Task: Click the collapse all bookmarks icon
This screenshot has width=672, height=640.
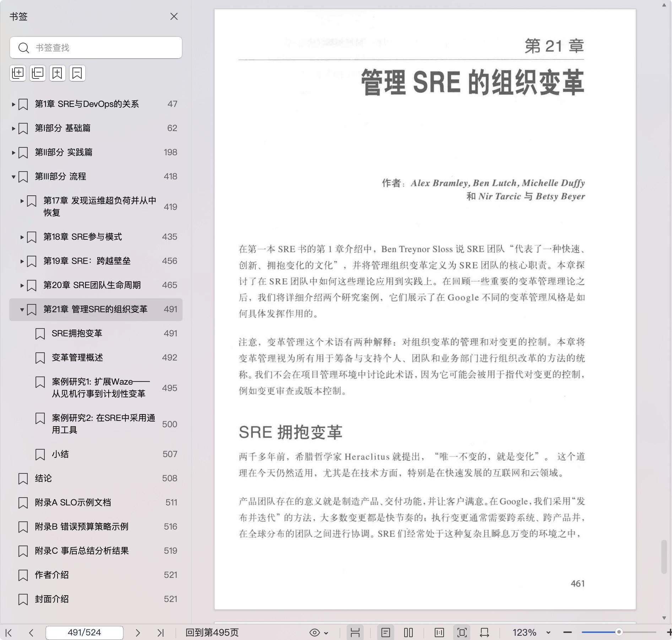Action: [38, 73]
